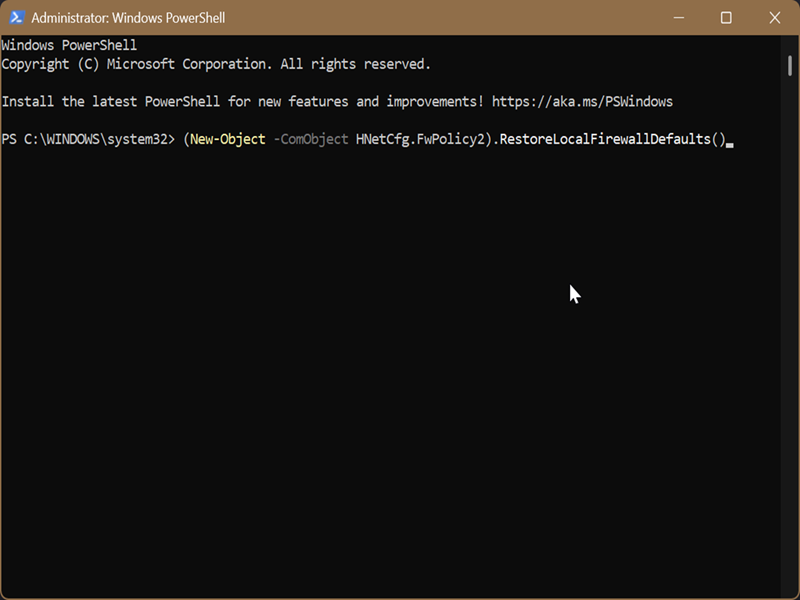Close the Administrator PowerShell window
The height and width of the screenshot is (600, 800).
click(x=774, y=18)
